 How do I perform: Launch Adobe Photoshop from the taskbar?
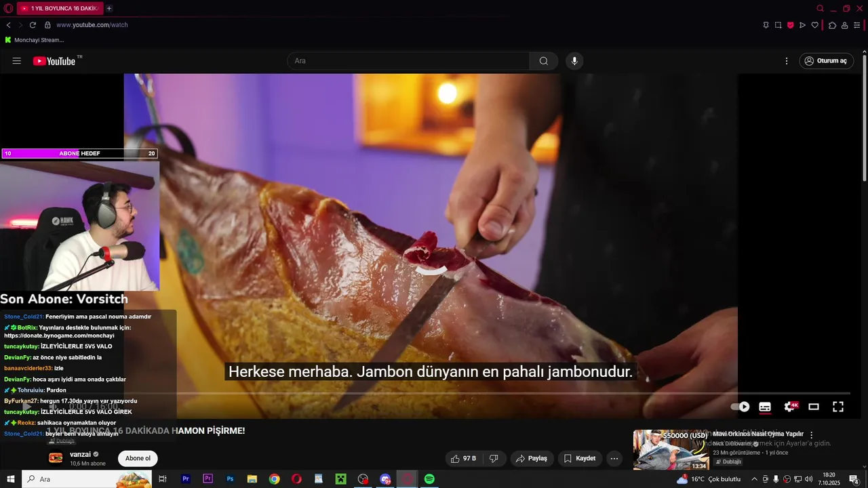[x=230, y=479]
